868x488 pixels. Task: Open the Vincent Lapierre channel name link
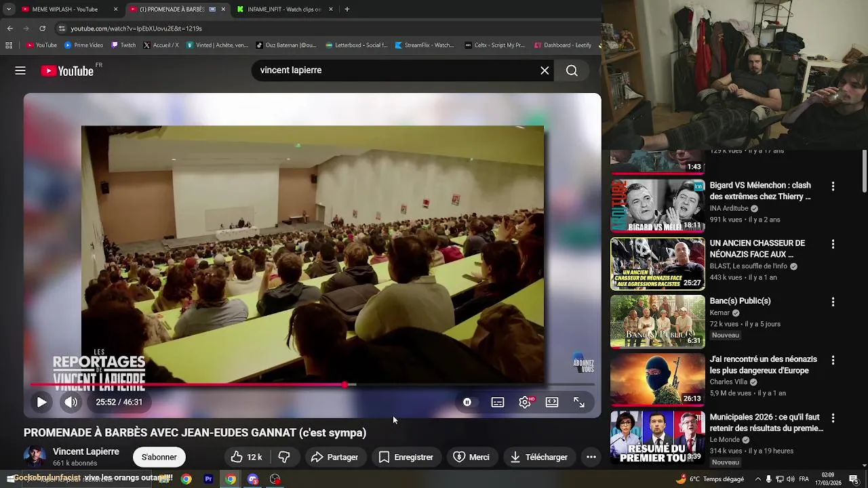(x=86, y=451)
